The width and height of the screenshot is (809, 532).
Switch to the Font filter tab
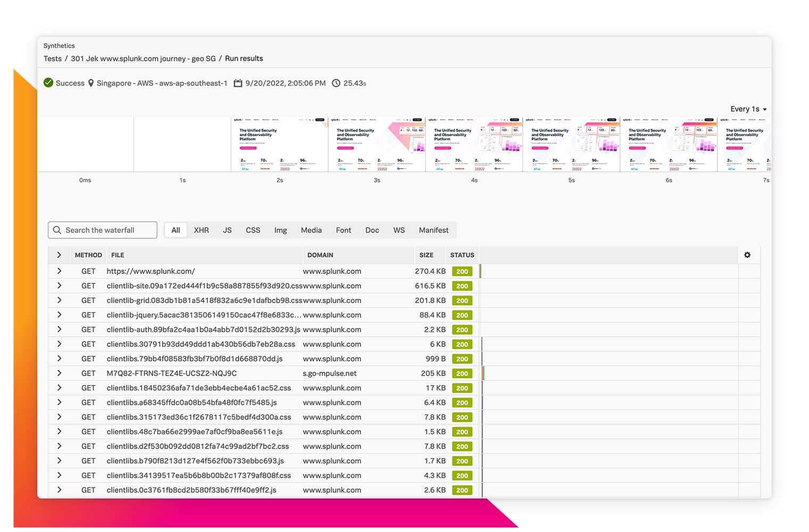click(x=343, y=230)
